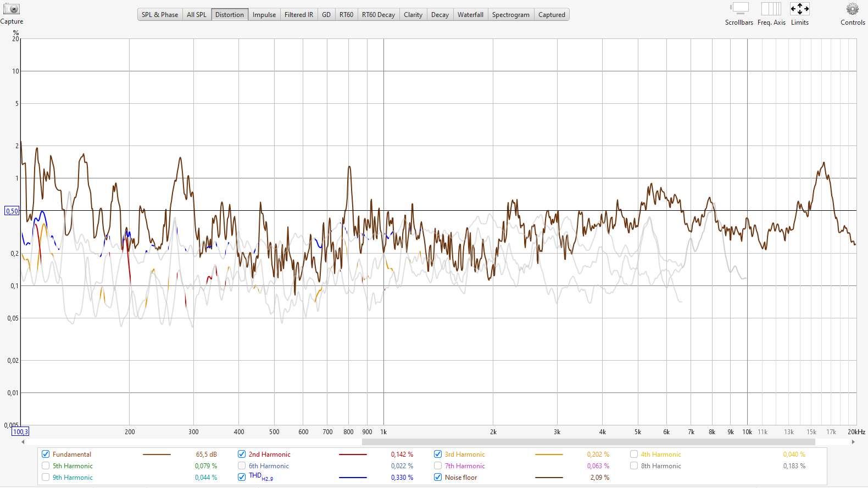Viewport: 868px width, 488px height.
Task: Open the Controls gear icon
Action: 852,9
